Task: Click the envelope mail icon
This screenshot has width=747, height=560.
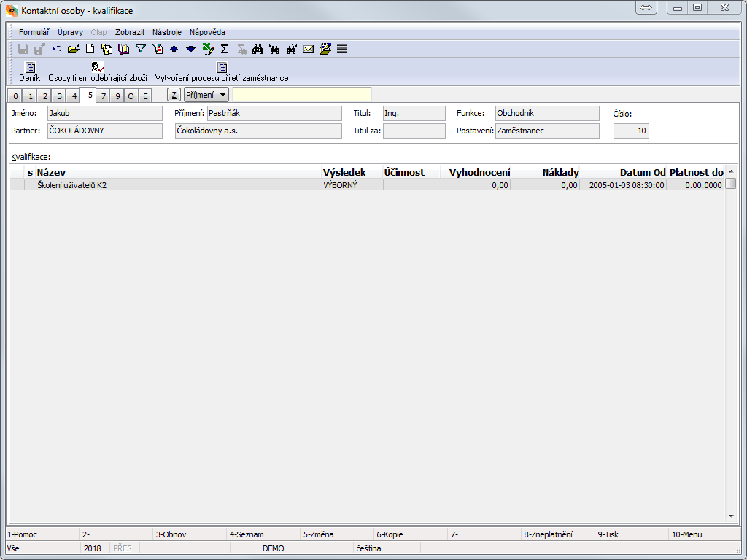Action: (x=309, y=49)
